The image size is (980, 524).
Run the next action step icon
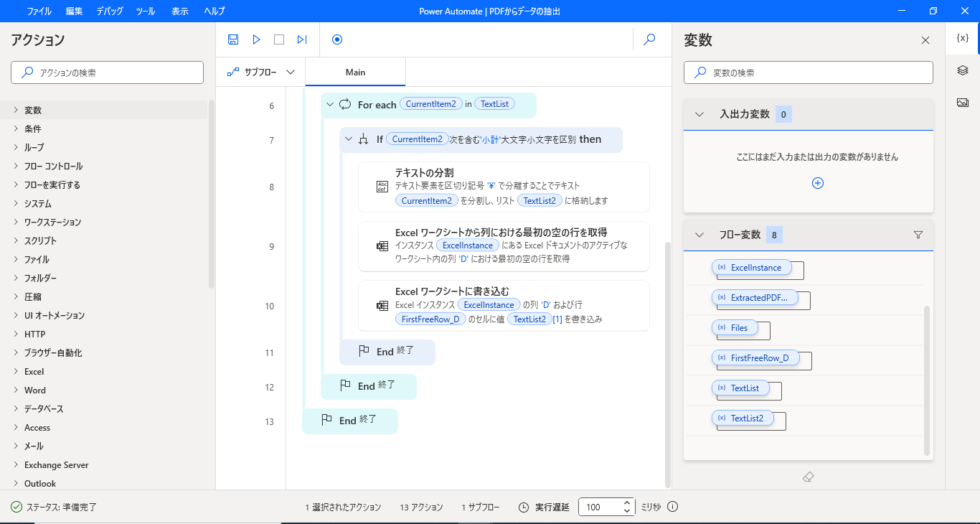pos(302,39)
